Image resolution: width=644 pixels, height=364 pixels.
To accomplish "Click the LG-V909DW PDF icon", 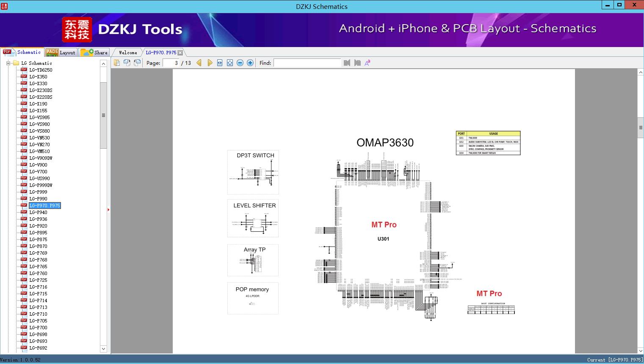I will click(24, 158).
